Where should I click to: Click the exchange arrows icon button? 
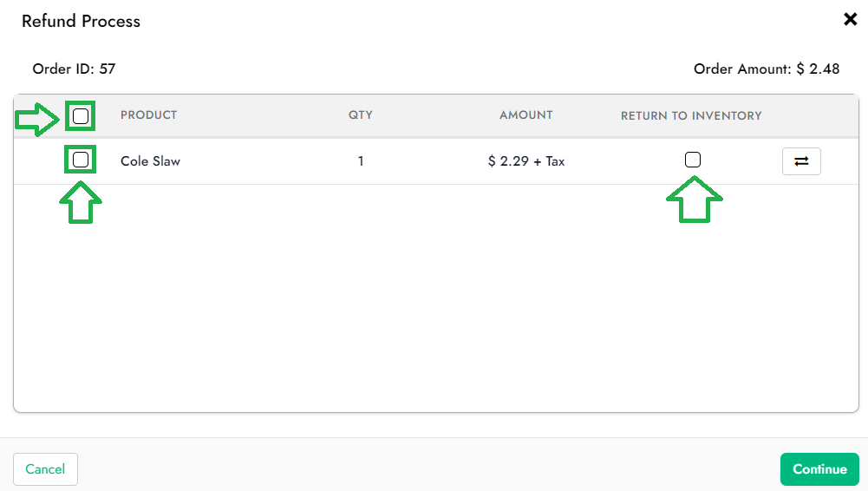[801, 161]
